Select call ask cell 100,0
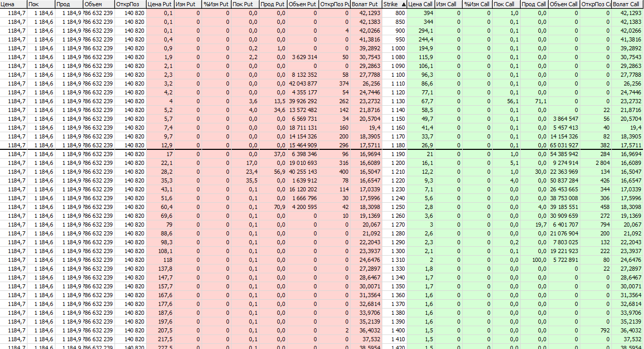Screen dimensions: 644x349 534,260
